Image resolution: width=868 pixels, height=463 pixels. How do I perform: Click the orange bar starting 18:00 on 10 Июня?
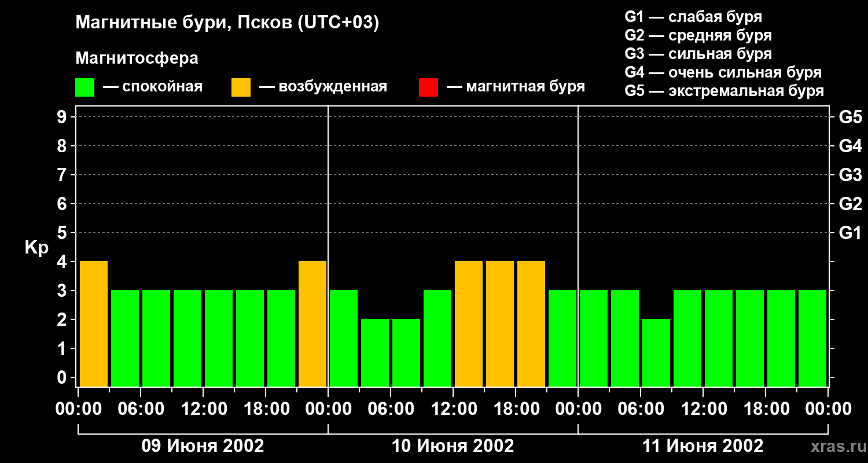[531, 324]
